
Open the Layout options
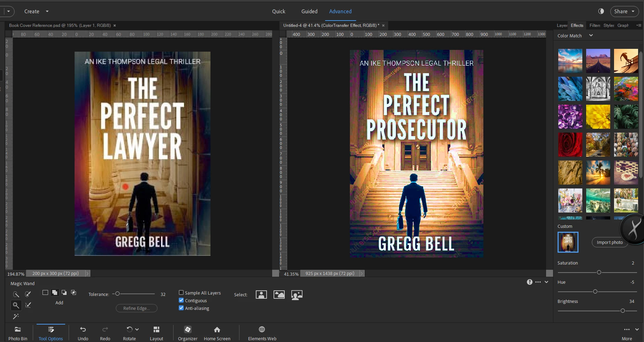pos(156,333)
